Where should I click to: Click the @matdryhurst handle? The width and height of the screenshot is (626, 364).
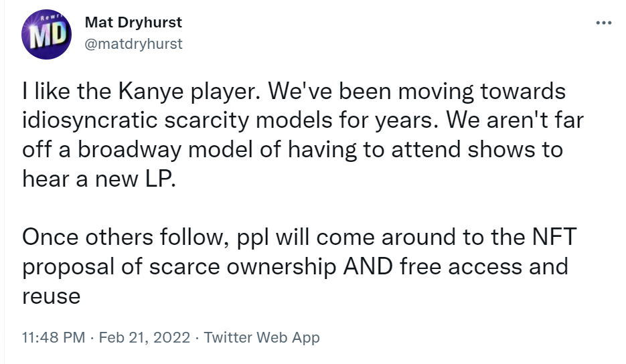pos(133,43)
